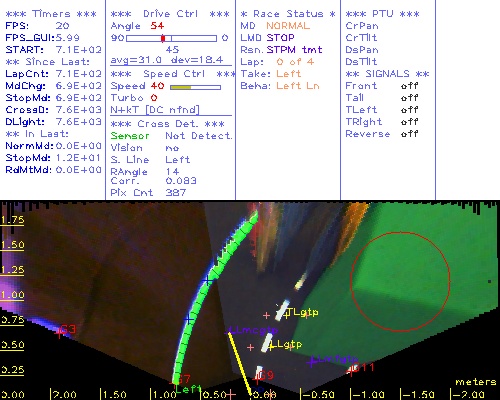Click the red G3 marker on the map

(x=66, y=330)
